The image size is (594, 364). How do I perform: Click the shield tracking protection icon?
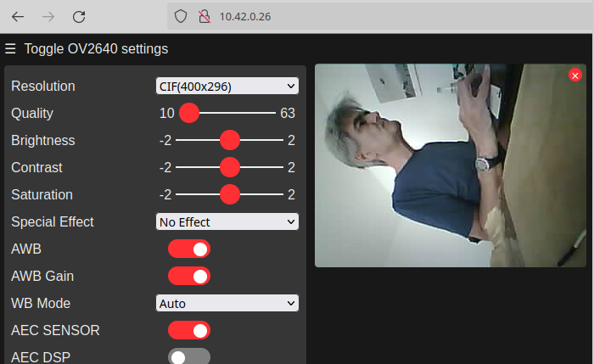pos(180,16)
